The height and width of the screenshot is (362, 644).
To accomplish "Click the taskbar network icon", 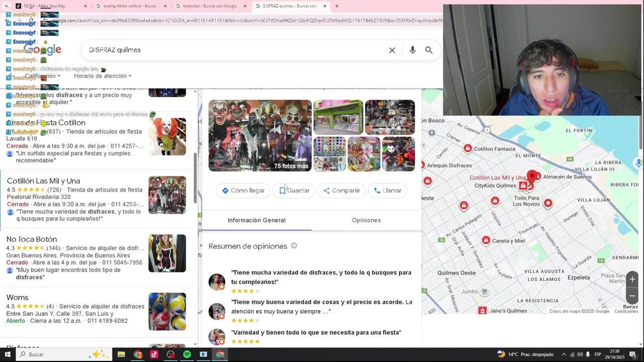I will [x=572, y=354].
